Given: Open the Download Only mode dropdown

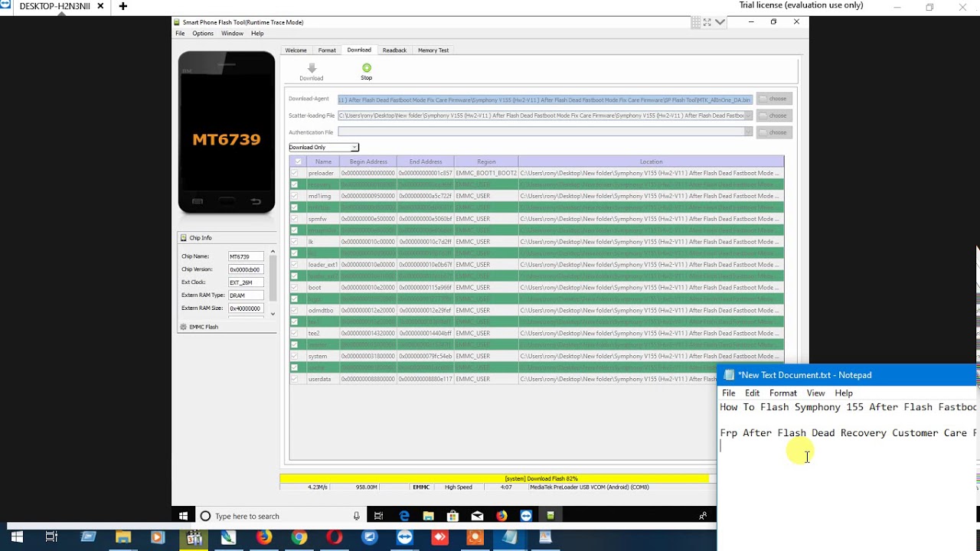Looking at the screenshot, I should point(323,147).
